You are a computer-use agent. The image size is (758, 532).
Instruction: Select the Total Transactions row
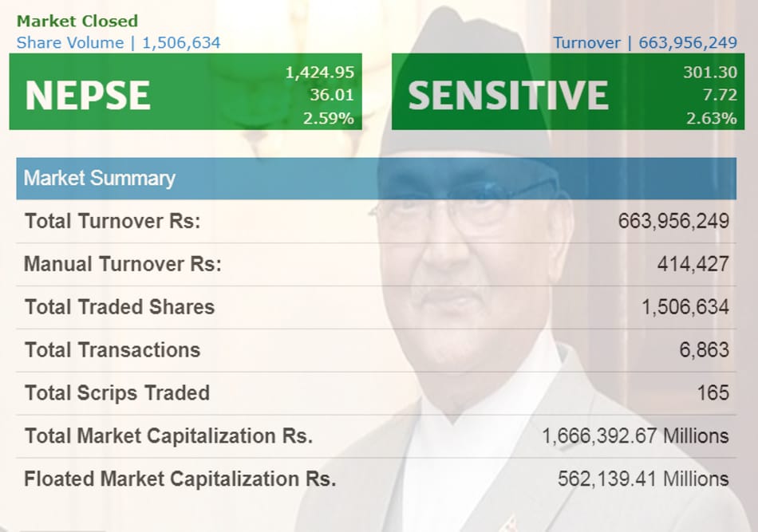click(x=376, y=350)
